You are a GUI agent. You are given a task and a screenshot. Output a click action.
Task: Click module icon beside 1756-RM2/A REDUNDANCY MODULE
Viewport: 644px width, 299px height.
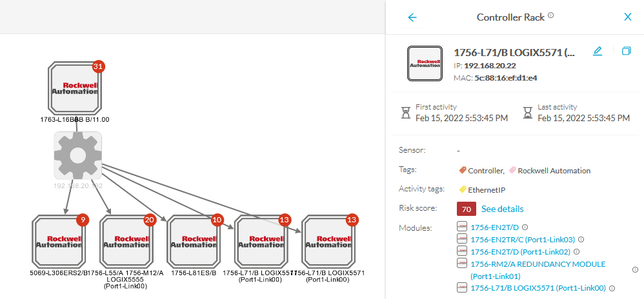[463, 263]
